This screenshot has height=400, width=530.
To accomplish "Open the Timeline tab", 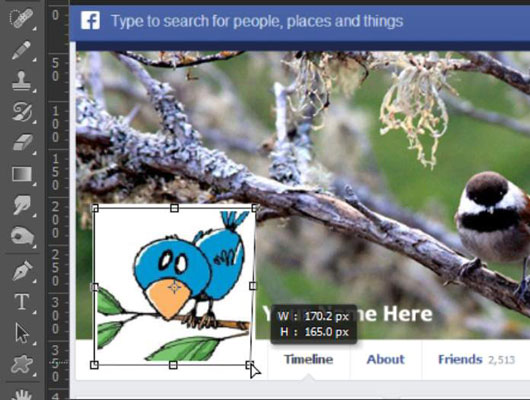I will [308, 359].
